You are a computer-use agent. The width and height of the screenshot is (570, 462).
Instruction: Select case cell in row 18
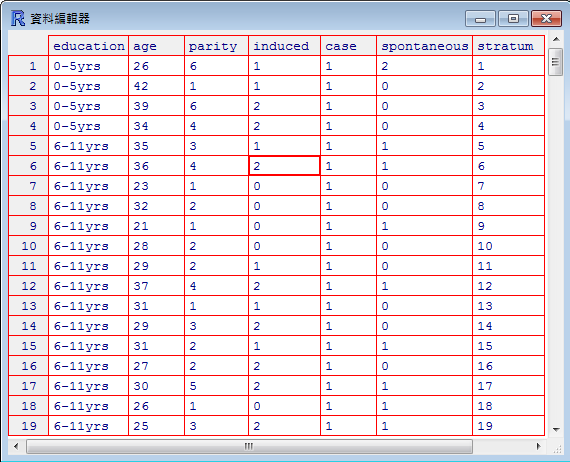[348, 406]
